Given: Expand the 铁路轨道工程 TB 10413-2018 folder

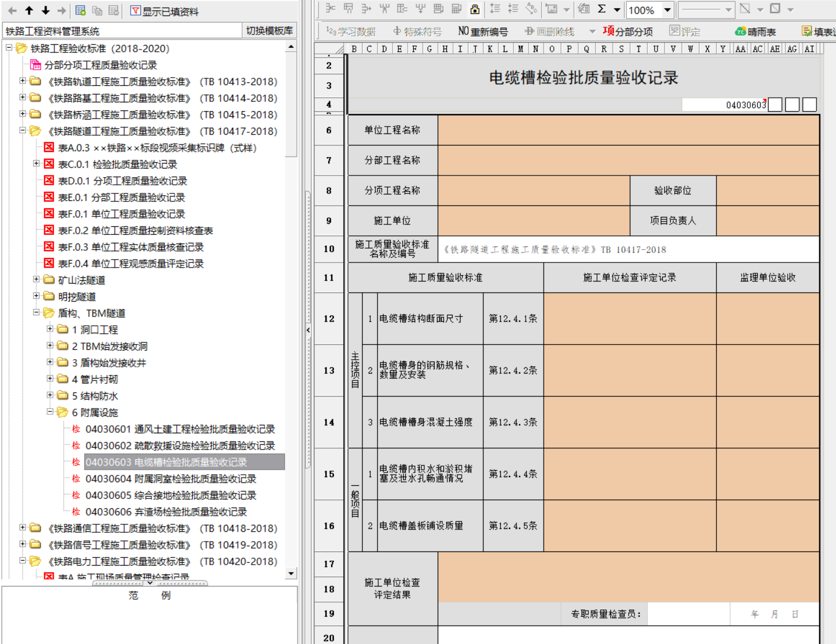Looking at the screenshot, I should coord(22,81).
